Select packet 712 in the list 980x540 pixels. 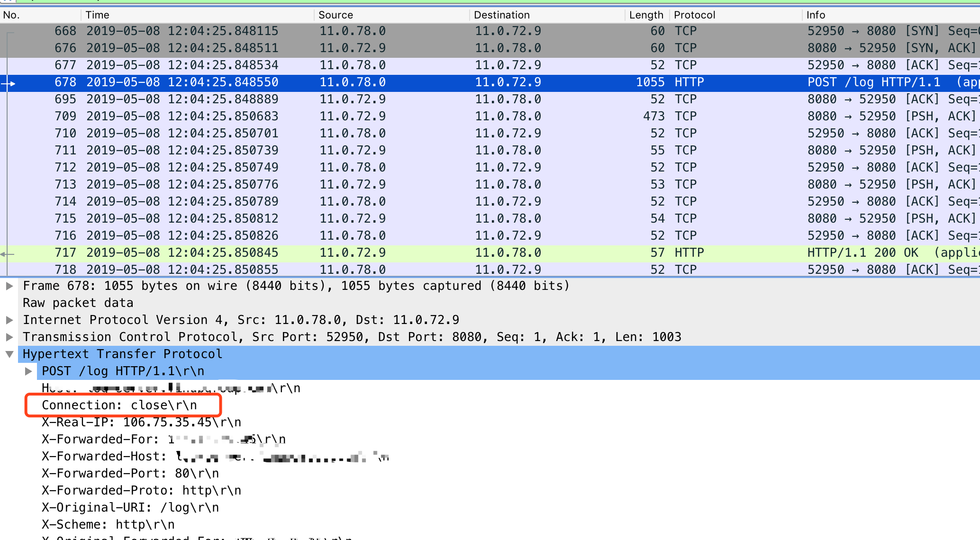[x=490, y=168]
